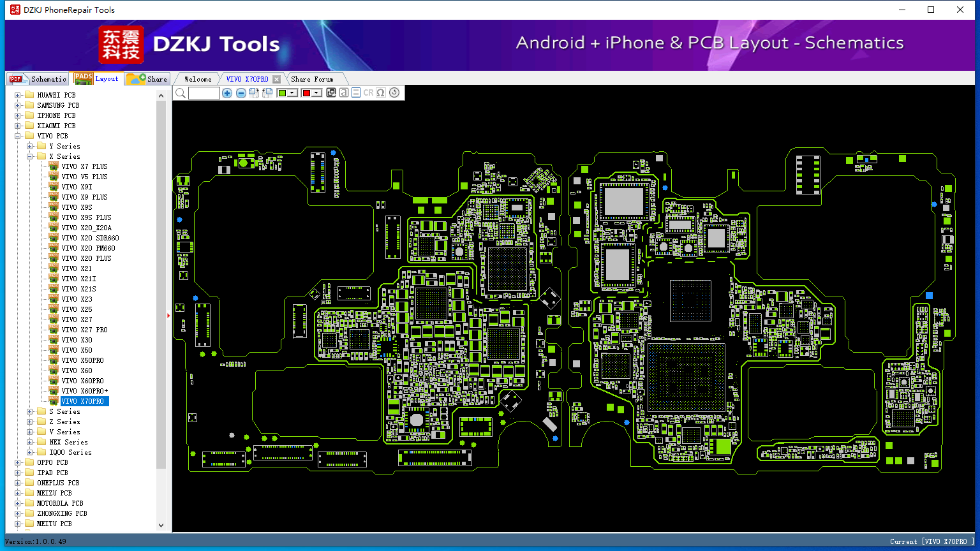The image size is (980, 551).
Task: Select VIVO X23 in the tree
Action: (x=77, y=299)
